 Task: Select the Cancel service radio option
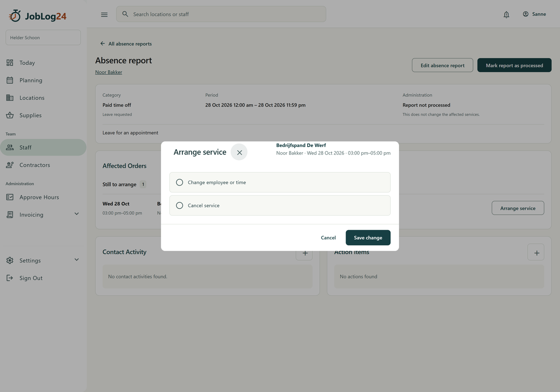pyautogui.click(x=280, y=206)
